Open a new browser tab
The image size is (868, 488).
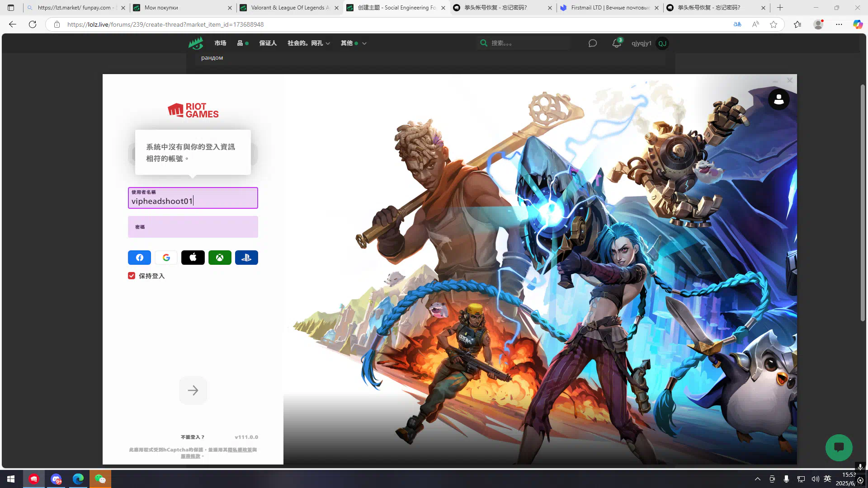[x=780, y=8]
